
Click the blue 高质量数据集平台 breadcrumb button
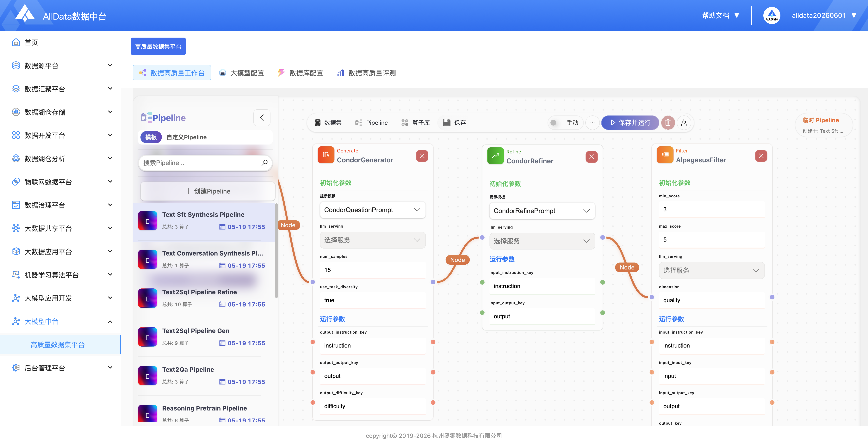click(158, 46)
